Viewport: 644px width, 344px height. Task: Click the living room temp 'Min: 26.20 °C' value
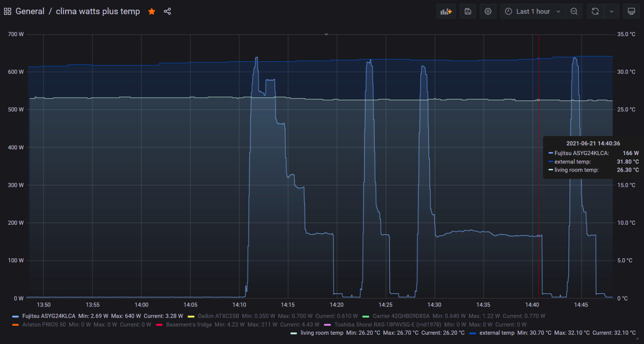point(363,333)
